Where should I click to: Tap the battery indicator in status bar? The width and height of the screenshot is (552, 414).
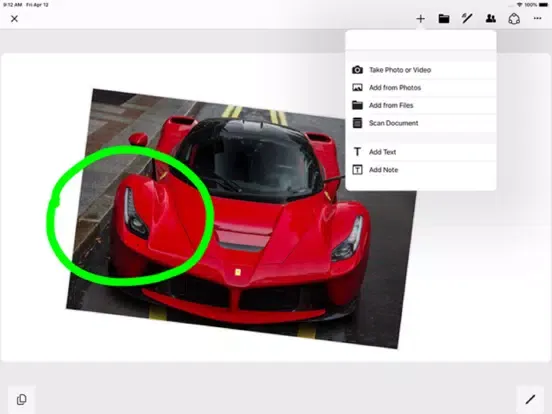[x=543, y=5]
